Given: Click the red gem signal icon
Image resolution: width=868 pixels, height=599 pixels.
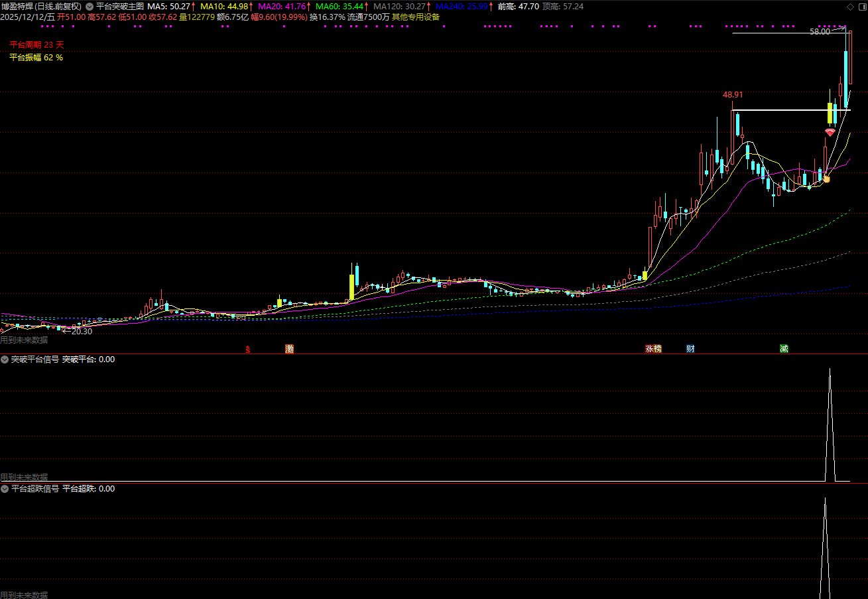Looking at the screenshot, I should 830,133.
